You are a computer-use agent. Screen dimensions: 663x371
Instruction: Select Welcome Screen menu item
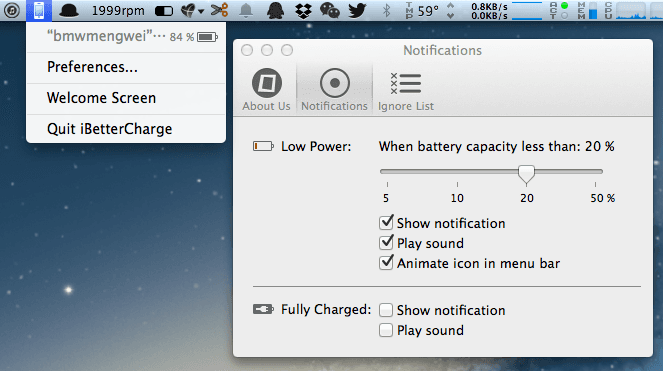click(x=126, y=98)
